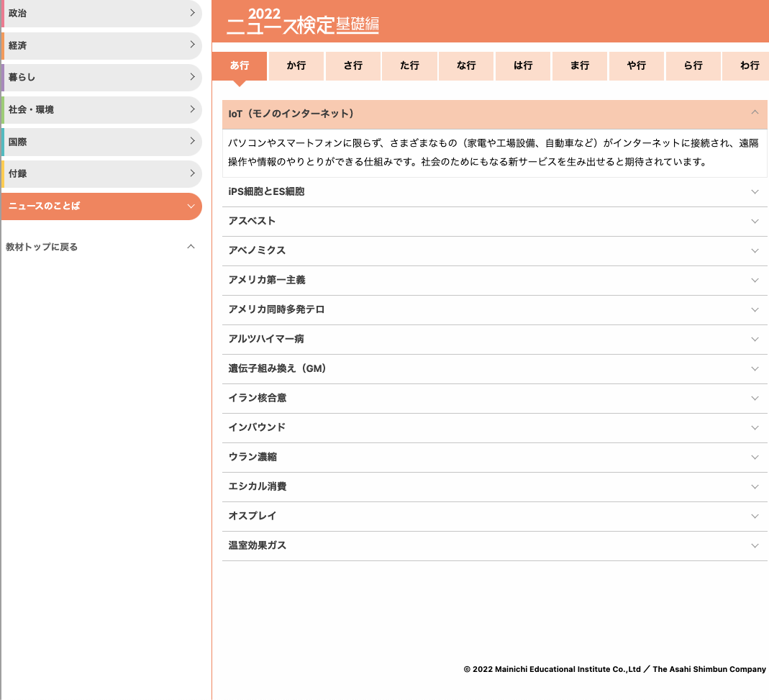Click the down chevron on アスベスト row

point(755,222)
